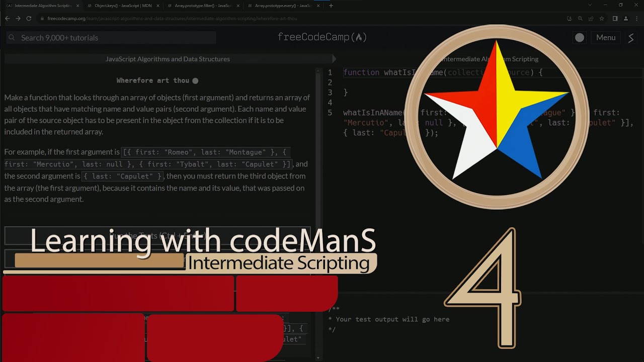Click the instructions panel vertical scrollbar
This screenshot has width=644, height=362.
point(318,213)
